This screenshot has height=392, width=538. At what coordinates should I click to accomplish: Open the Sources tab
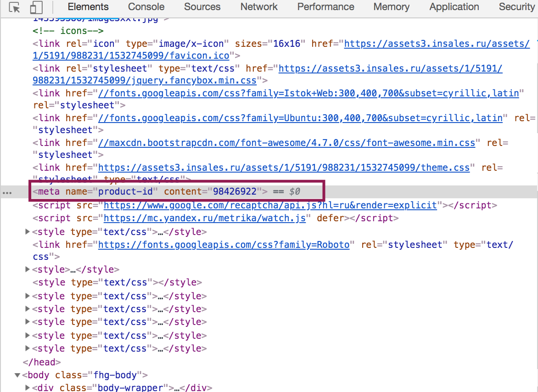click(202, 7)
